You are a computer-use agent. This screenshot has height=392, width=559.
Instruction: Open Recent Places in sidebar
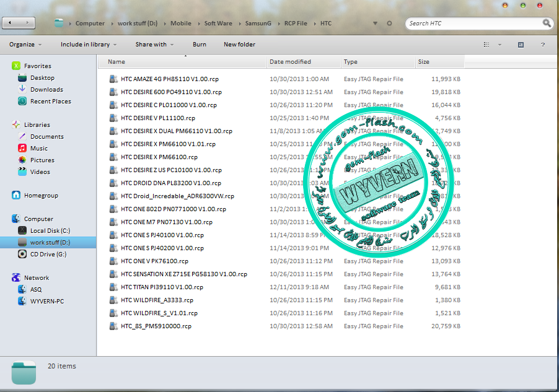(x=51, y=101)
